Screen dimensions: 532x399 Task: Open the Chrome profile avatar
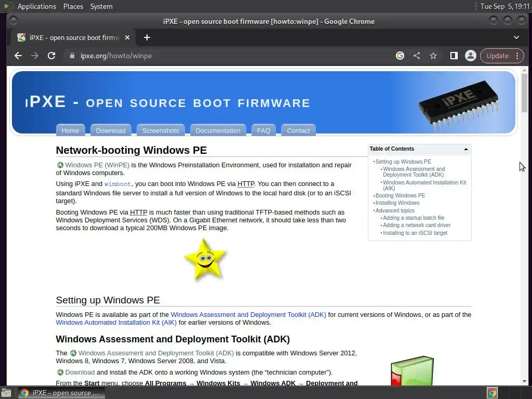tap(471, 56)
